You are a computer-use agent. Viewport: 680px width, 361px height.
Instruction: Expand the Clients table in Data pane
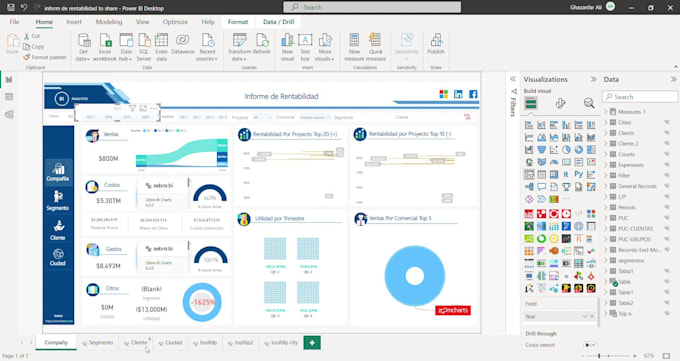tap(606, 133)
